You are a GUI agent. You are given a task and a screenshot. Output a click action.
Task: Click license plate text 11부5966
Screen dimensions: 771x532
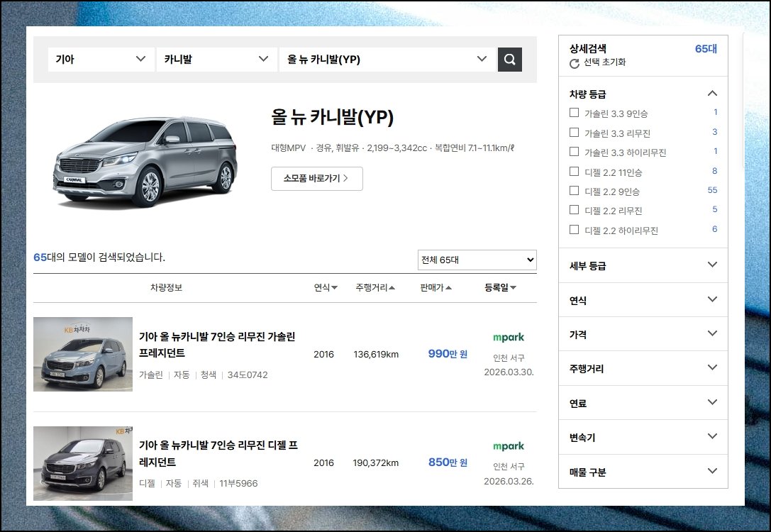point(238,483)
